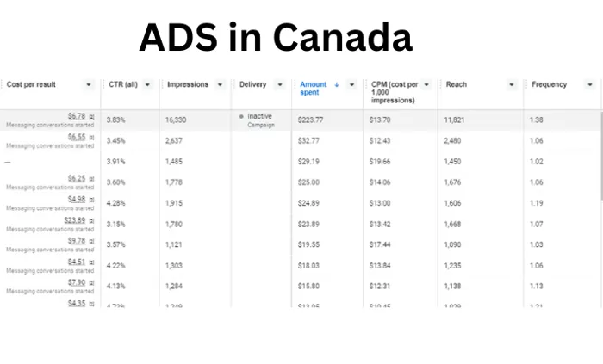
Task: Click the info icon next to $6.55
Action: (91, 137)
